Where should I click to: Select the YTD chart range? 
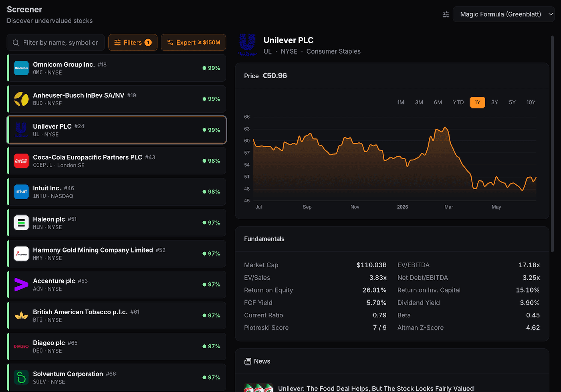point(458,102)
